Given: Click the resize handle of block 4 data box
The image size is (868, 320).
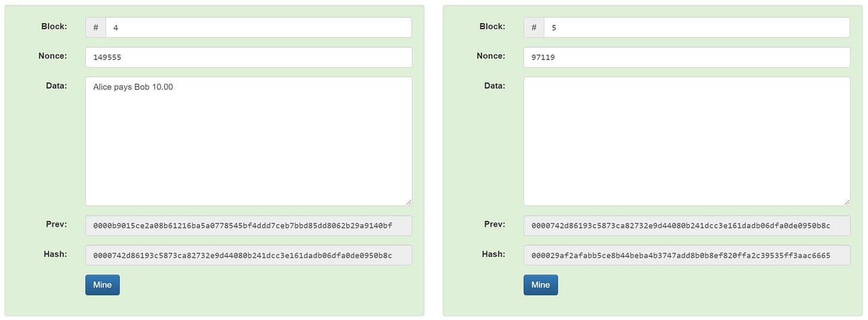Looking at the screenshot, I should (408, 201).
